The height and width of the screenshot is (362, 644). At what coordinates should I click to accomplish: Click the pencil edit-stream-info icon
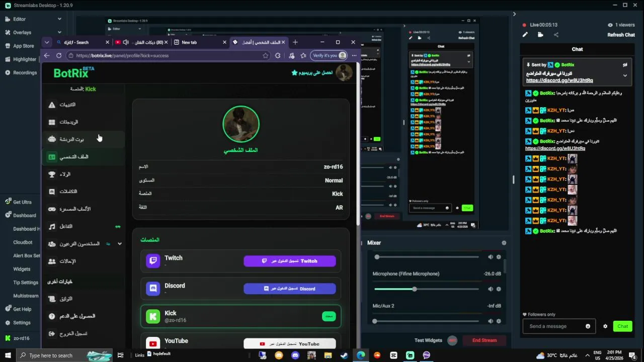click(x=525, y=35)
